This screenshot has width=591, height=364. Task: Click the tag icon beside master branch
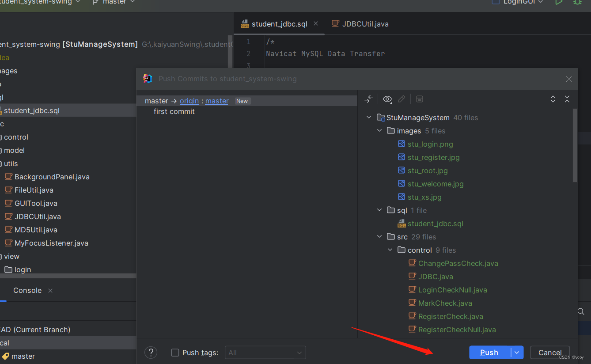click(x=6, y=356)
